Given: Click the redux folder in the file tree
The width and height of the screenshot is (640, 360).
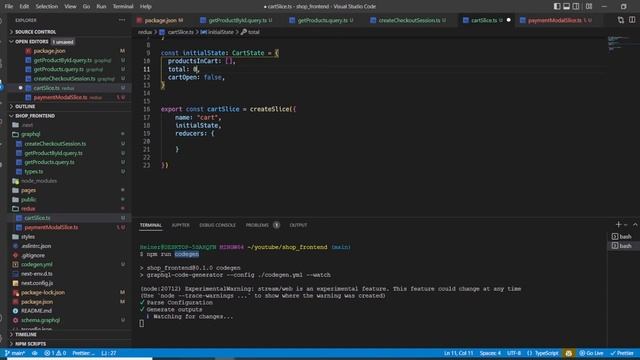Looking at the screenshot, I should coord(28,209).
